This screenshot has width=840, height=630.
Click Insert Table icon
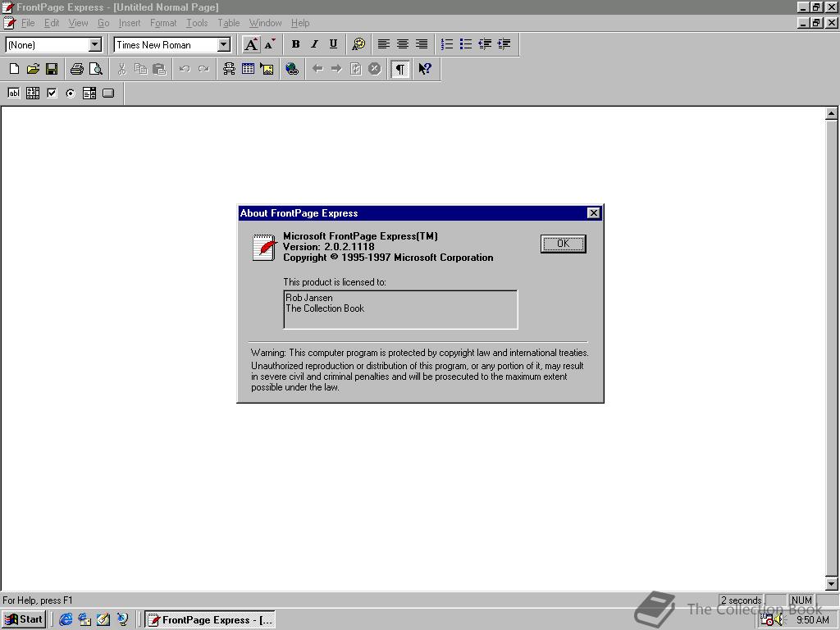coord(248,69)
